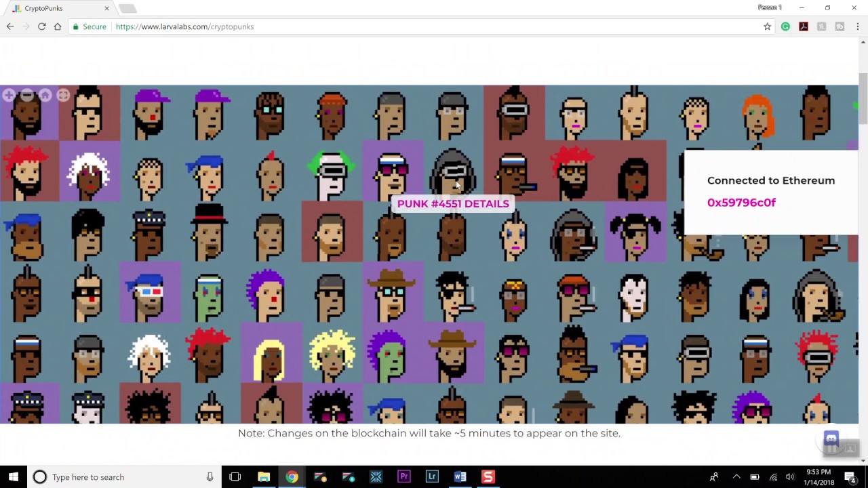Select the punk with top hat red band
The width and height of the screenshot is (868, 488).
[210, 232]
